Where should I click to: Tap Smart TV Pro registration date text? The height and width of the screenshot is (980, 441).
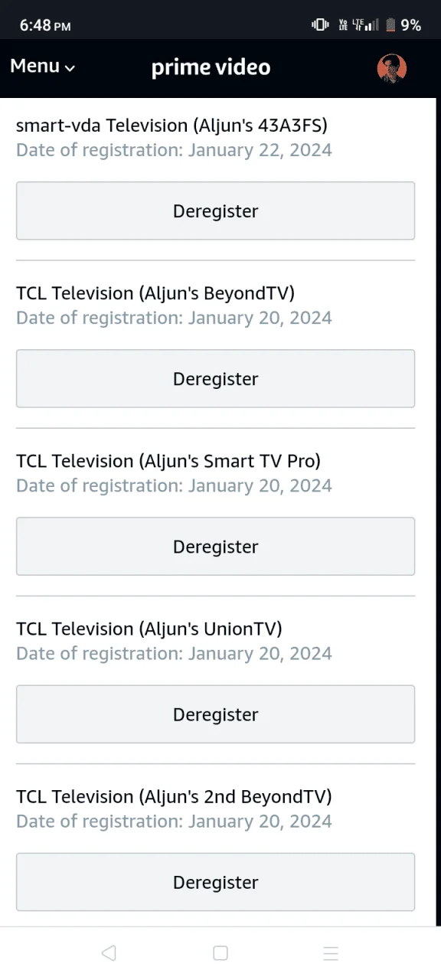tap(174, 486)
